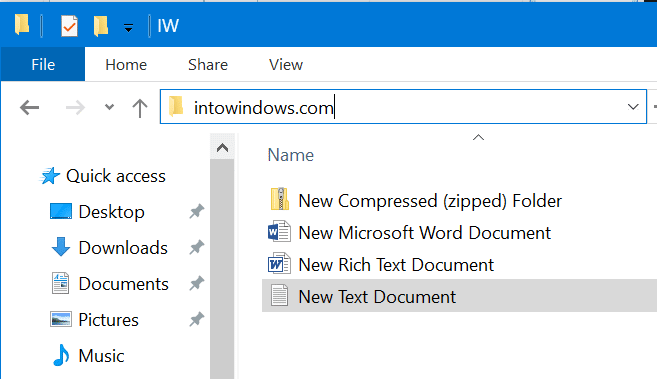Click the Downloads blue arrow icon
Image resolution: width=657 pixels, height=379 pixels.
click(x=61, y=247)
